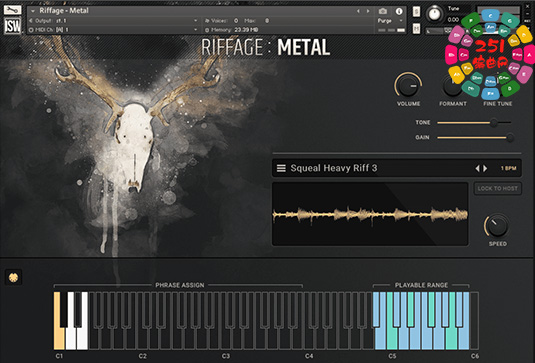Open instrument edit mode with wrench icon
The width and height of the screenshot is (535, 363).
[13, 9]
